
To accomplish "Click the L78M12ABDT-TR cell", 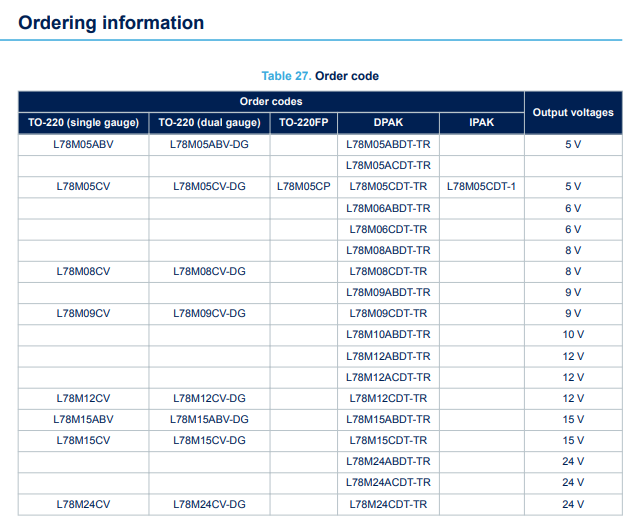I will (388, 356).
